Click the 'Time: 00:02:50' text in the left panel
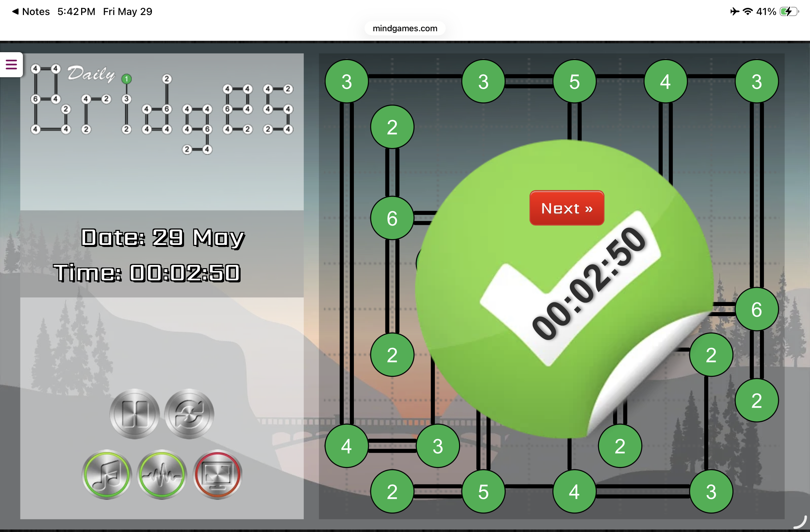The image size is (810, 532). coord(147,273)
